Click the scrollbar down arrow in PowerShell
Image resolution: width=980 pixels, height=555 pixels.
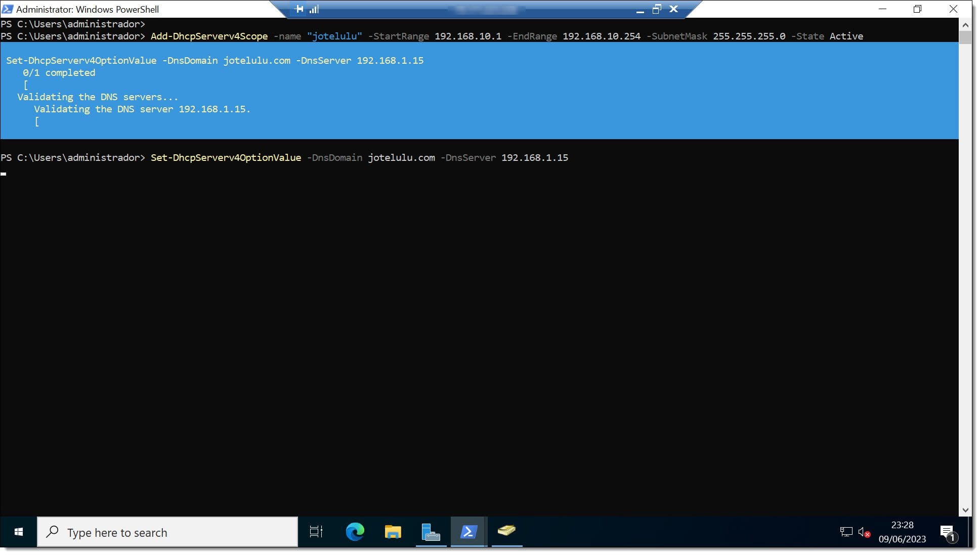(x=965, y=510)
